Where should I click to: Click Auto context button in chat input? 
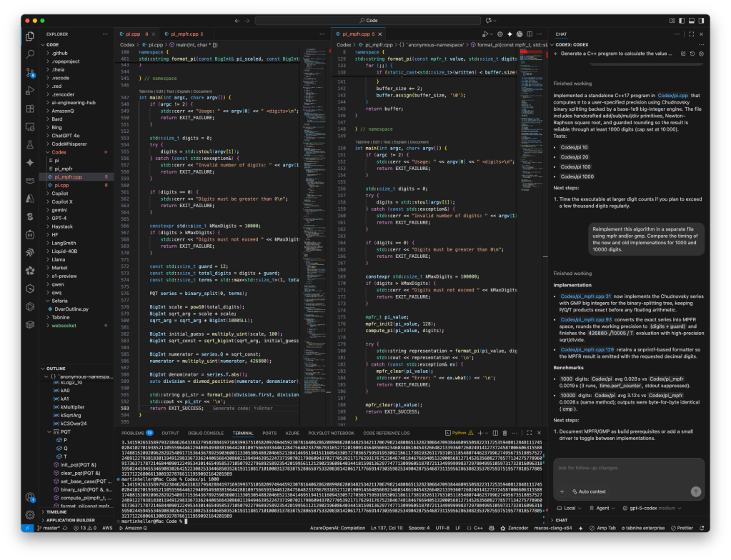(589, 491)
